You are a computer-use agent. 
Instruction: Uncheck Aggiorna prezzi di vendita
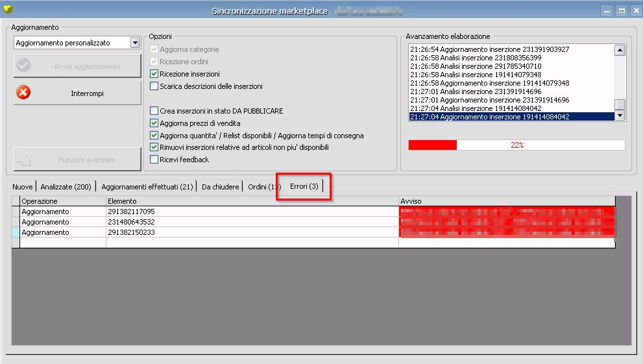(x=154, y=123)
